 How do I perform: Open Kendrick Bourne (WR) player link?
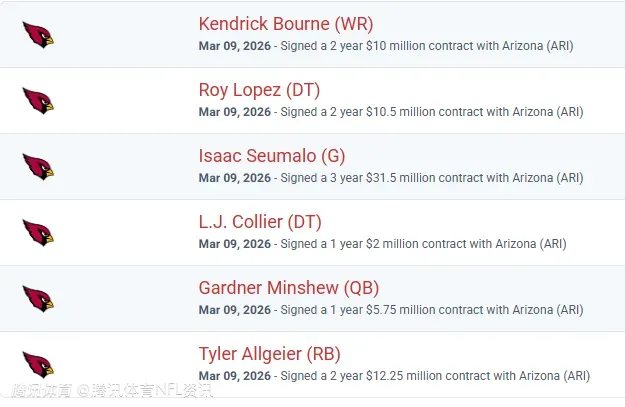tap(286, 24)
